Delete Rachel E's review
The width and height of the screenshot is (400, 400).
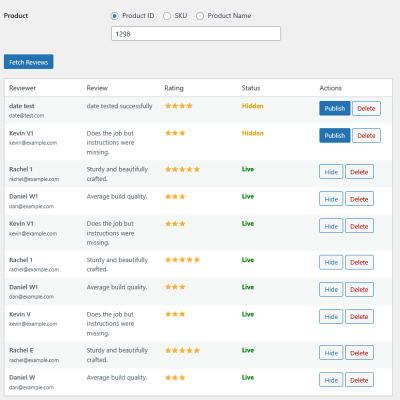click(x=359, y=353)
